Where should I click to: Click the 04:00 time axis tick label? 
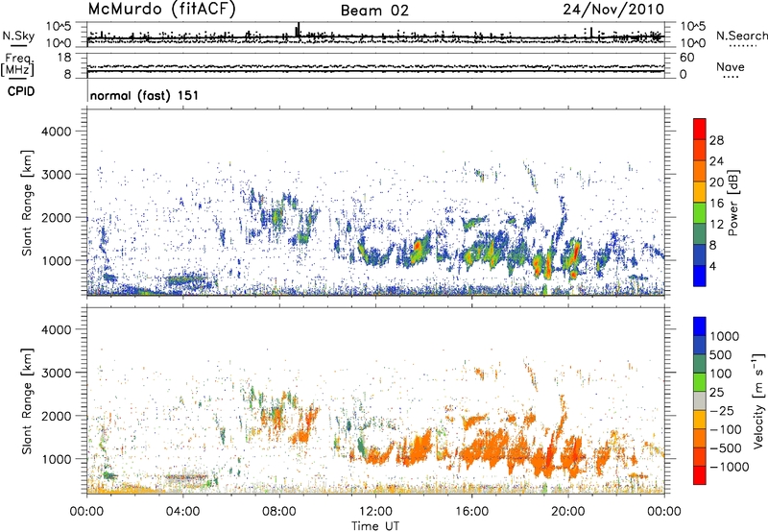(183, 512)
